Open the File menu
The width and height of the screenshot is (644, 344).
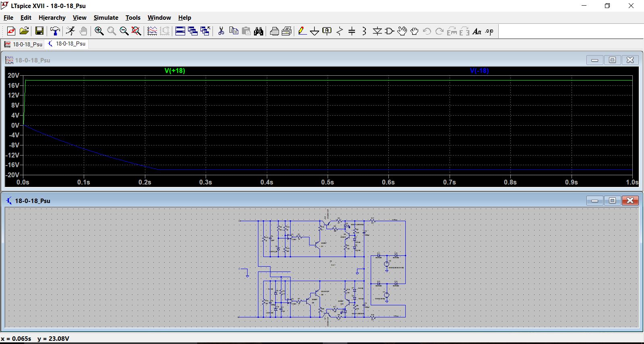tap(8, 18)
